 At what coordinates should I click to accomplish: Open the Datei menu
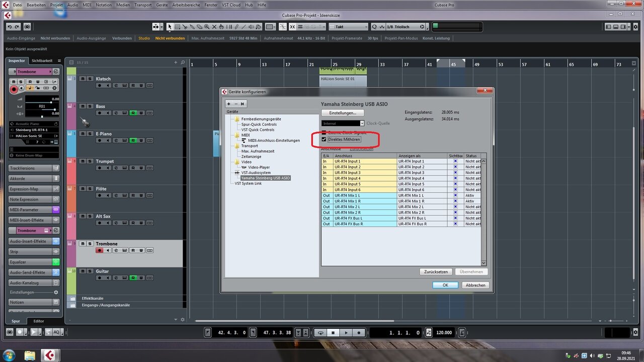tap(18, 5)
